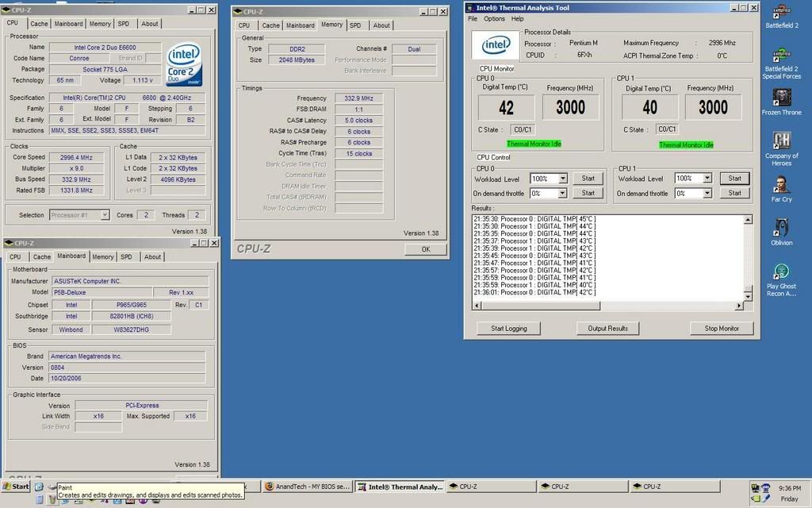Select Cache tab in memory CPU-Z window
Image resolution: width=812 pixels, height=508 pixels.
tap(270, 25)
